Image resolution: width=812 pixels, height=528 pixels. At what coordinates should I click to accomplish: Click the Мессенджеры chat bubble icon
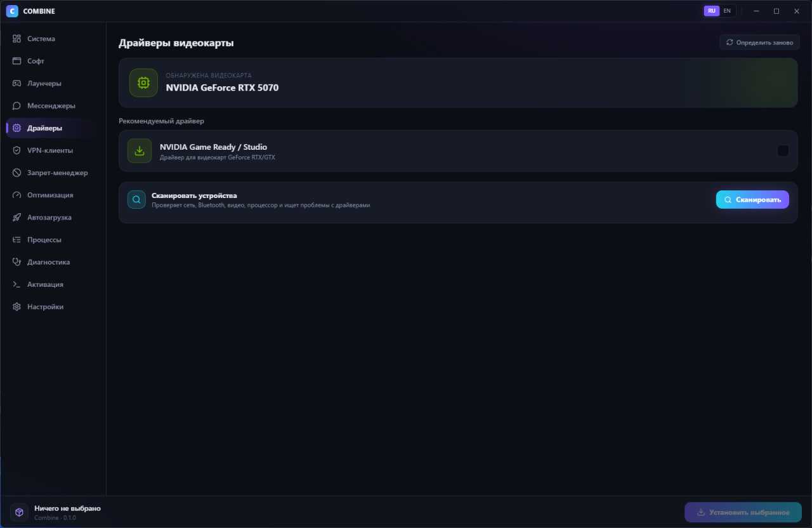pyautogui.click(x=17, y=105)
